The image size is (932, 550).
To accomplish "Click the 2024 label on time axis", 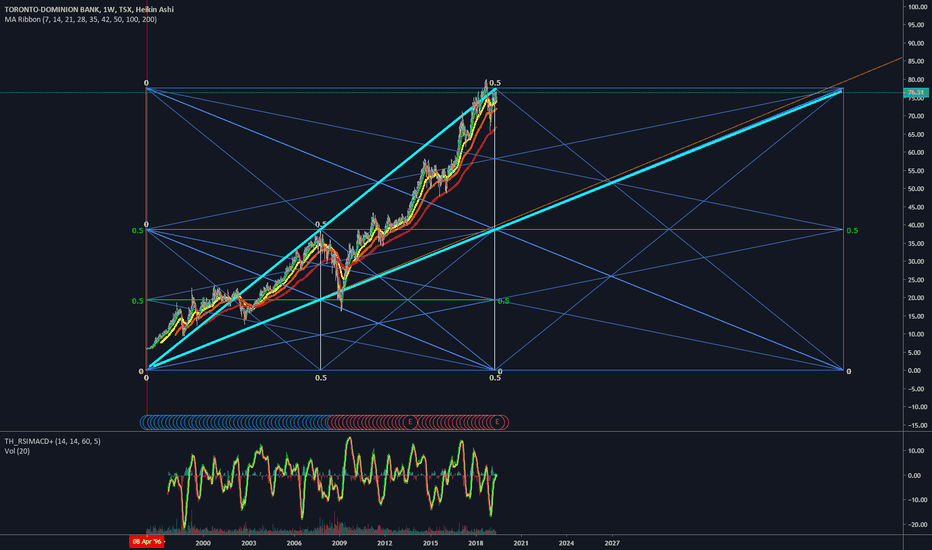I will (x=566, y=543).
